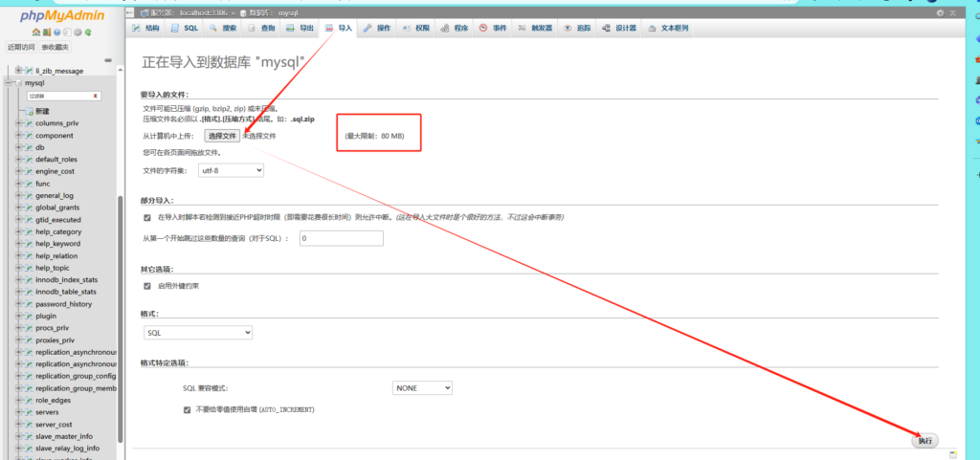The height and width of the screenshot is (460, 980).
Task: Toggle 启用外键约束 checkbox
Action: pyautogui.click(x=147, y=286)
